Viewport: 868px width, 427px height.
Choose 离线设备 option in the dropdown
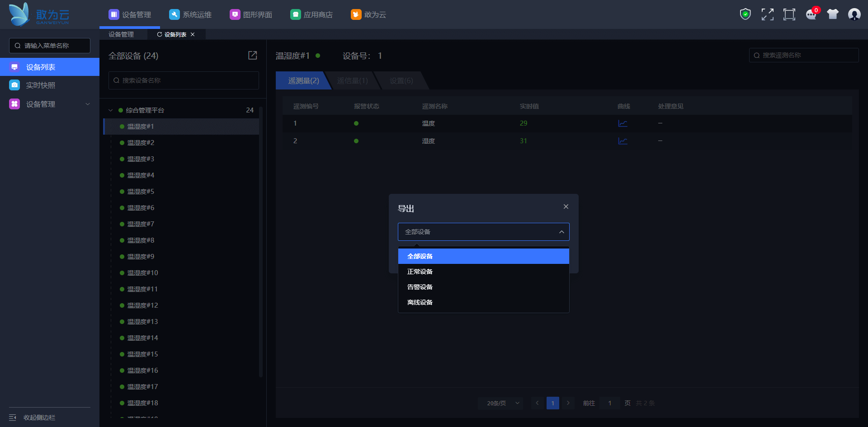coord(420,302)
